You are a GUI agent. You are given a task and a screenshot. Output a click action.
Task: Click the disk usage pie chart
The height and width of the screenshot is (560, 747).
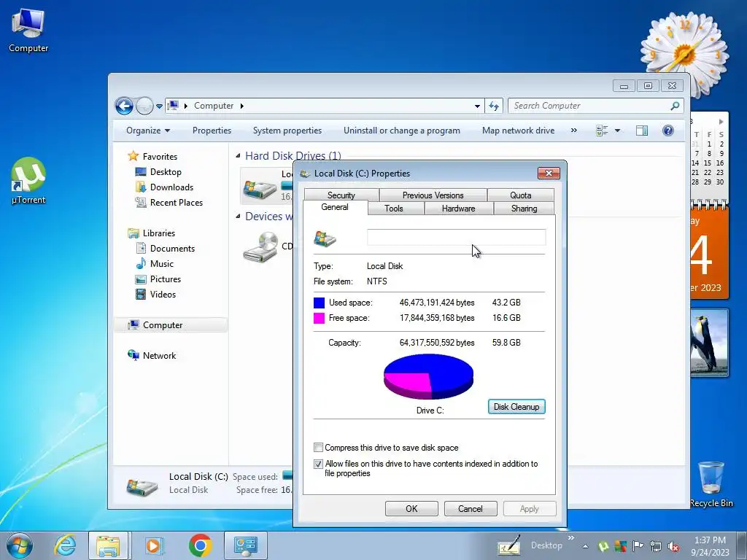pos(428,376)
